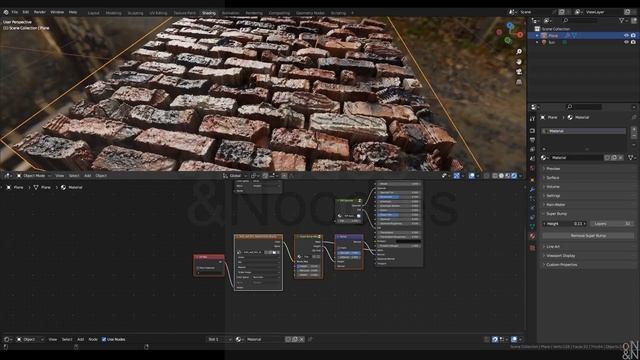Select material preview shading icon
This screenshot has height=360, width=640.
point(508,176)
